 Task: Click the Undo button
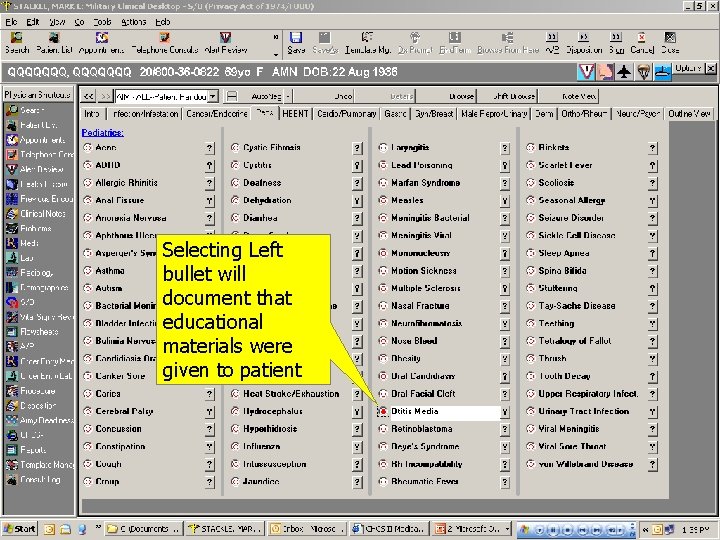coord(324,96)
